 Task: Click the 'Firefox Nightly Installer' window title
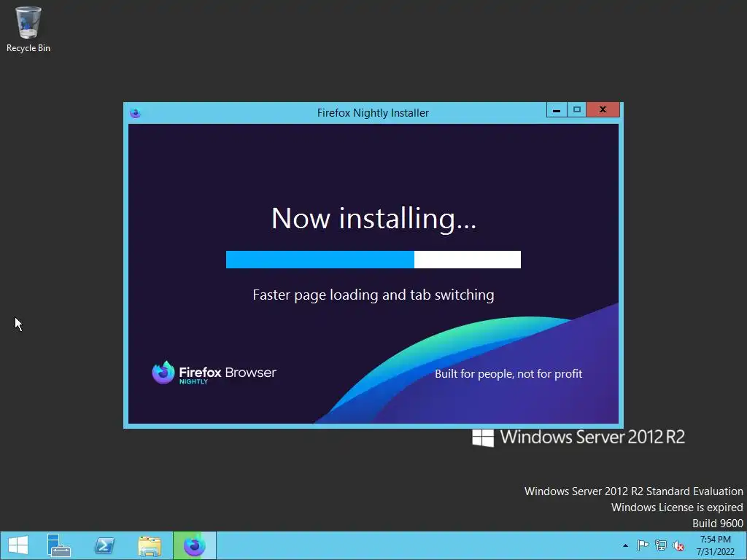click(373, 113)
